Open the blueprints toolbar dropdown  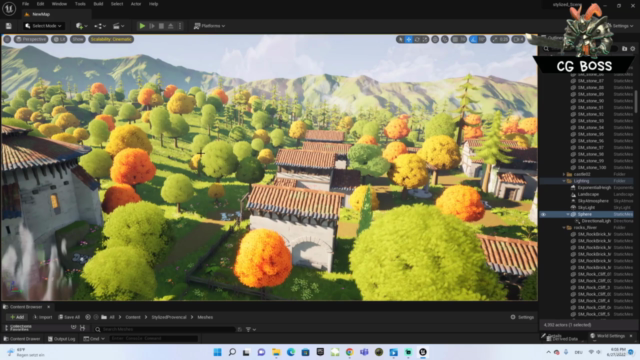pyautogui.click(x=100, y=26)
